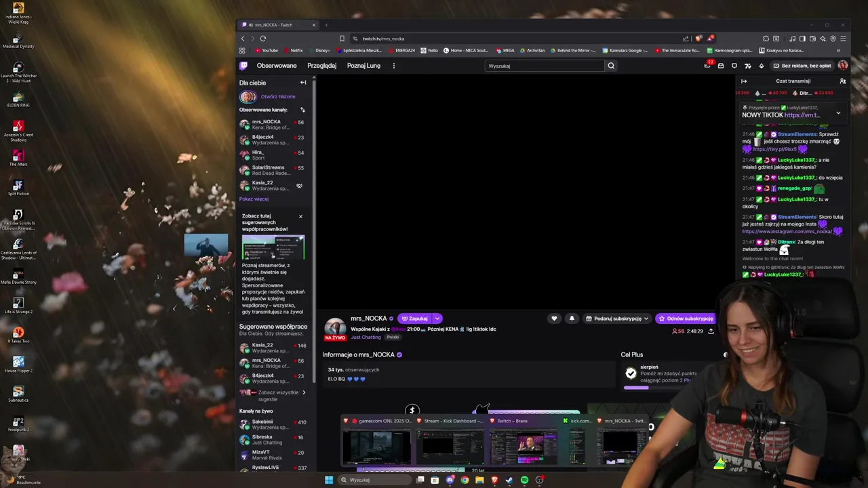Open Chrome from the taskbar

(465, 480)
